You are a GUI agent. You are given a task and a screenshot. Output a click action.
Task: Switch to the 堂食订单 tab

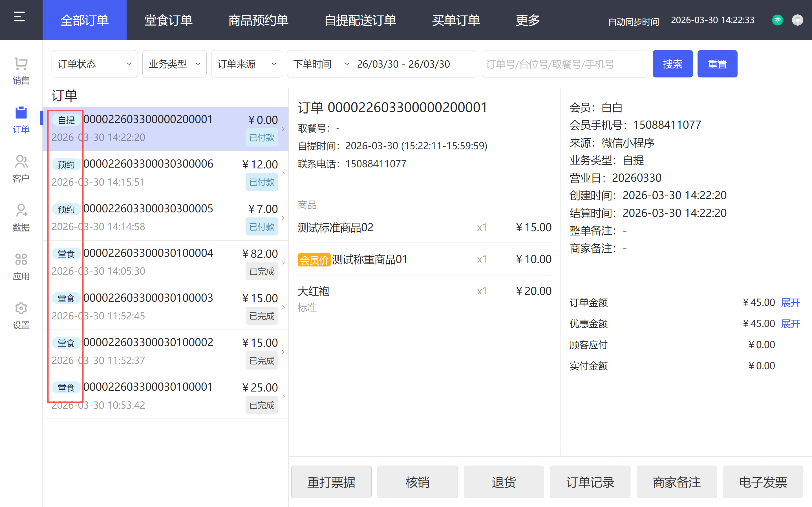pos(168,20)
